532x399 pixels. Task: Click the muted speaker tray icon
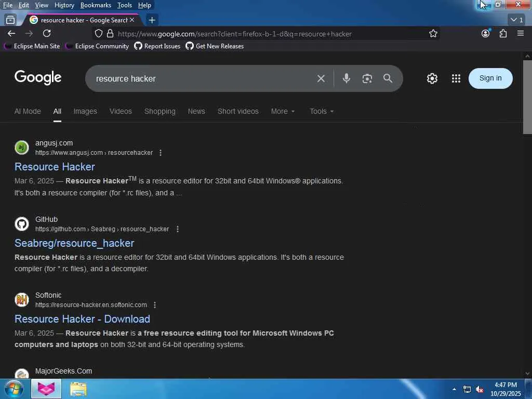coord(480,389)
